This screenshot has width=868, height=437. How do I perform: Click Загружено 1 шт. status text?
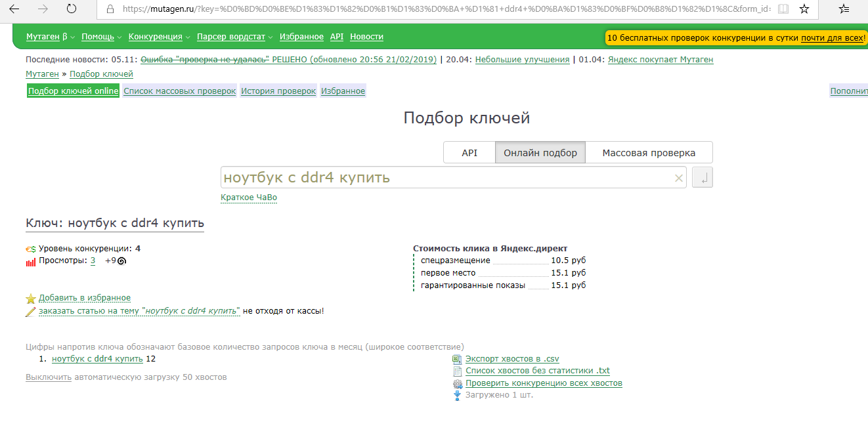(x=499, y=395)
